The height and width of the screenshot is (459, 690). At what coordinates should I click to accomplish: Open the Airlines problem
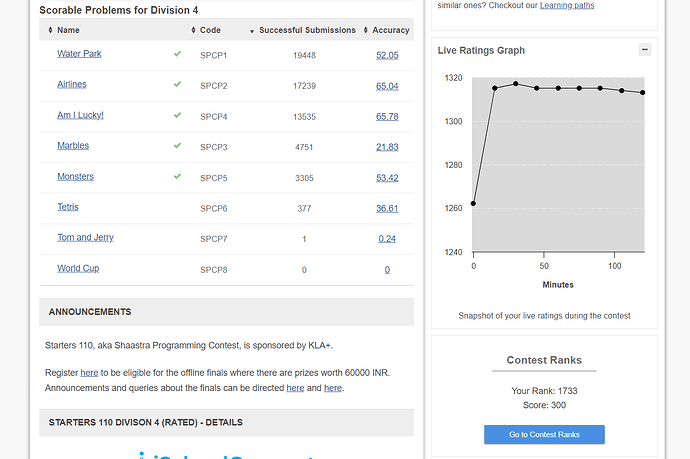pyautogui.click(x=72, y=84)
